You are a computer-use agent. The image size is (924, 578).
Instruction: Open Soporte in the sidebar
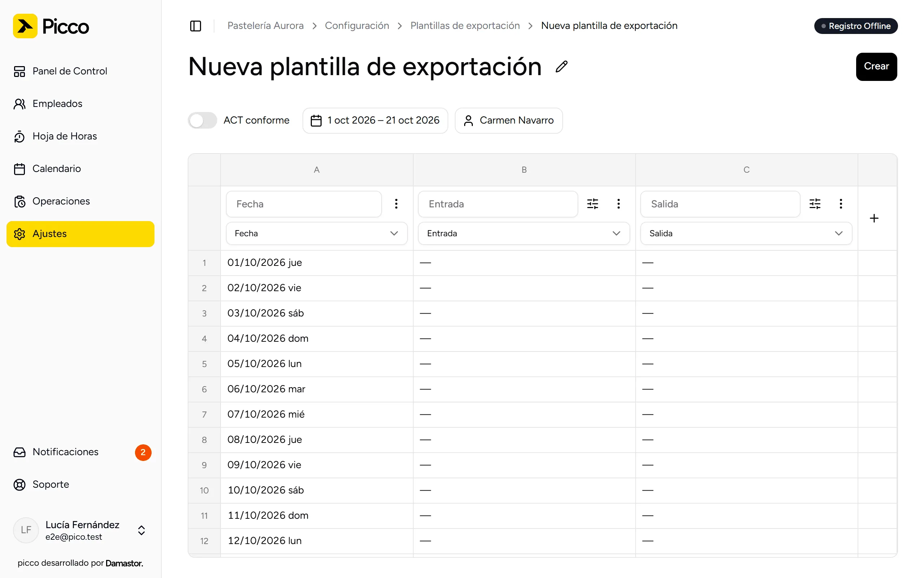click(80, 484)
